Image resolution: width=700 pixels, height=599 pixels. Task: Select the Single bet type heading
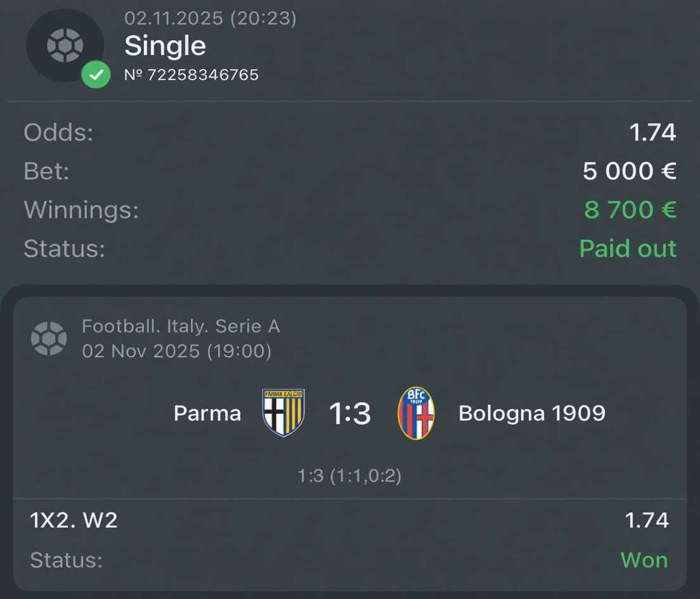(165, 46)
